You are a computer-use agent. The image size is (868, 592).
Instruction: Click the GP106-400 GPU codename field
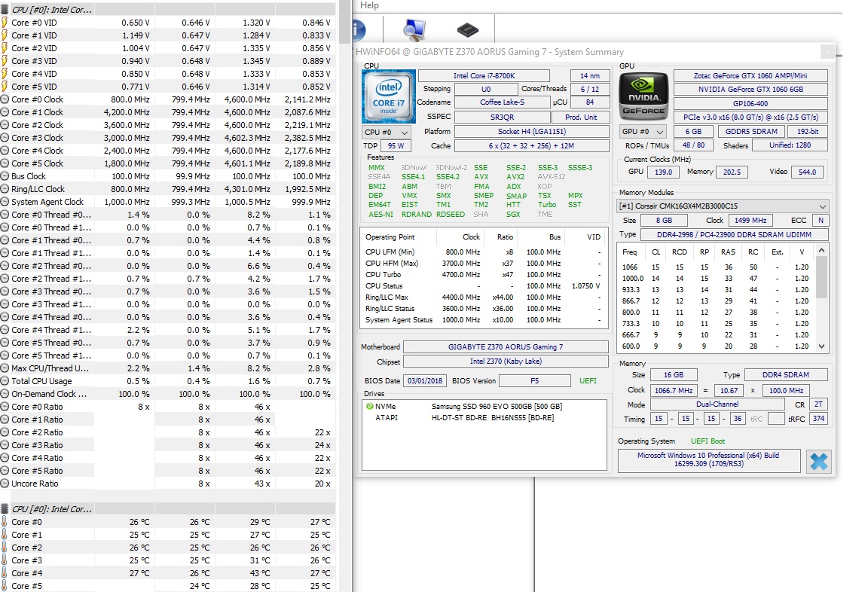tap(750, 103)
